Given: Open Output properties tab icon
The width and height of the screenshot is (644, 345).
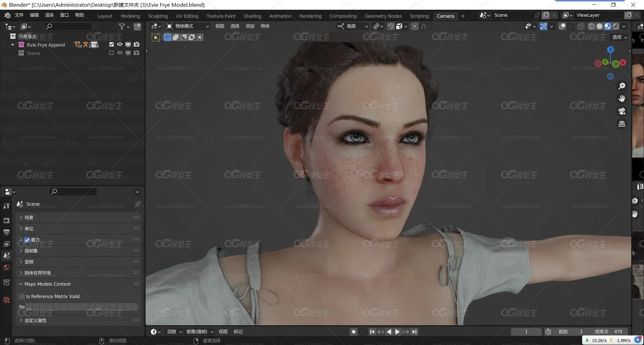Looking at the screenshot, I should (x=6, y=232).
